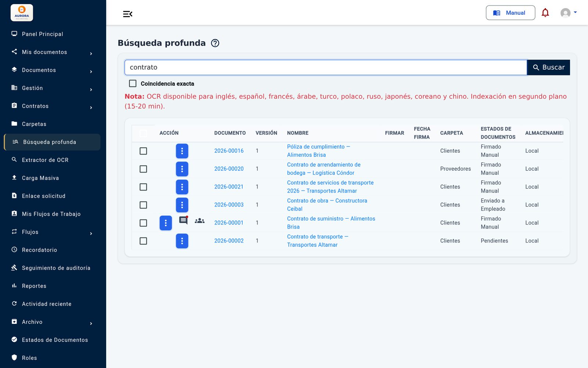Sort by the NOMBRE column header
This screenshot has width=588, height=368.
pyautogui.click(x=298, y=133)
